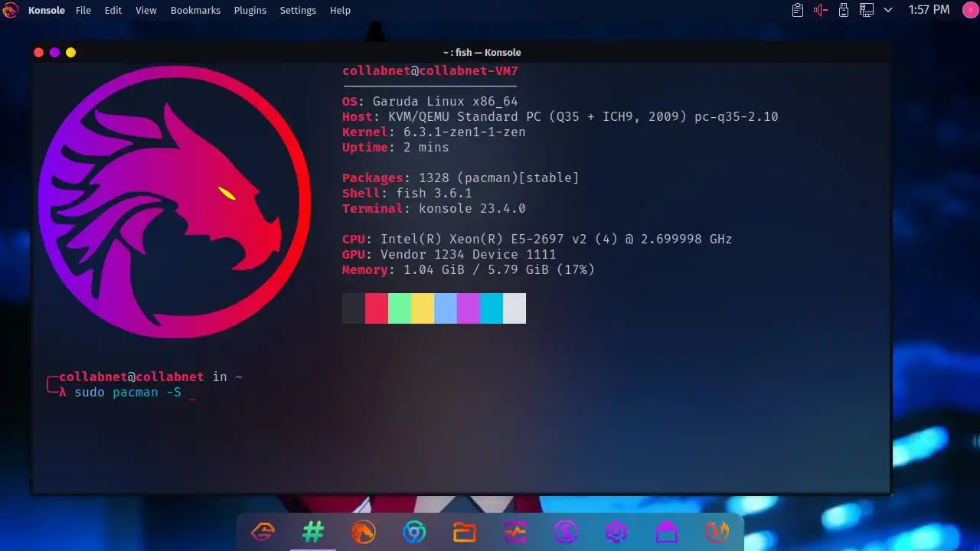Screen dimensions: 980x551
Task: Open the wired network tray icon
Action: point(867,10)
